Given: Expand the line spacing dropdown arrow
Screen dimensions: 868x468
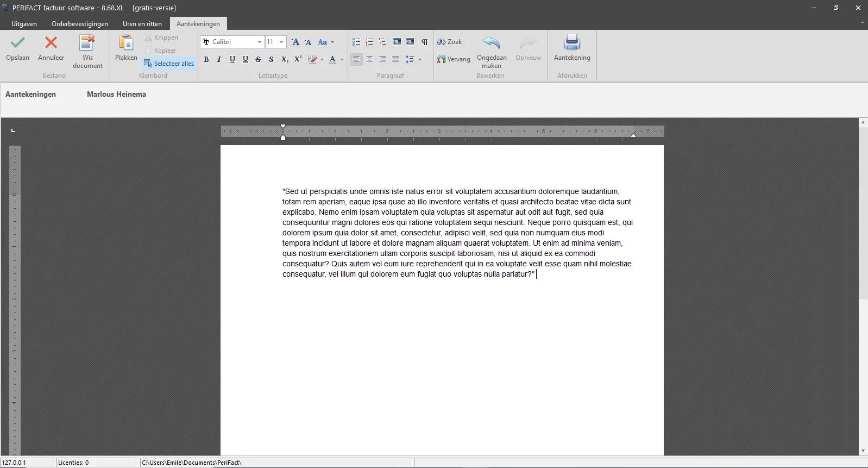Looking at the screenshot, I should [420, 59].
